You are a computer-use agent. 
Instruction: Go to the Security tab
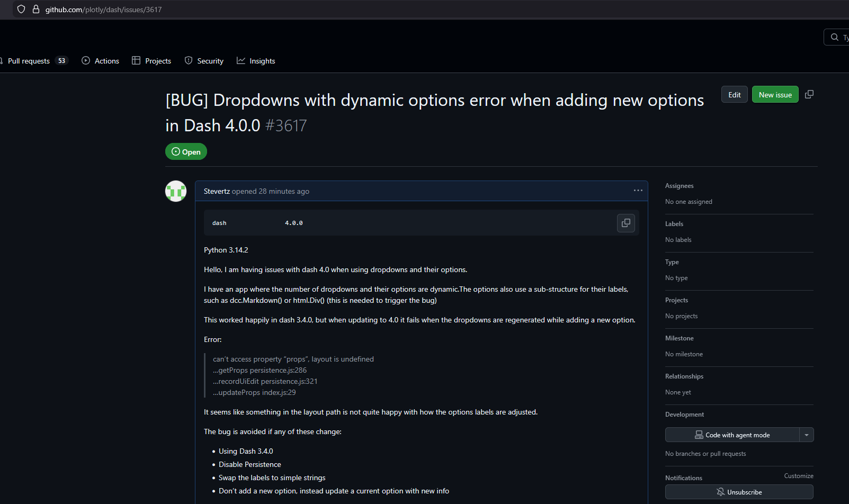204,61
